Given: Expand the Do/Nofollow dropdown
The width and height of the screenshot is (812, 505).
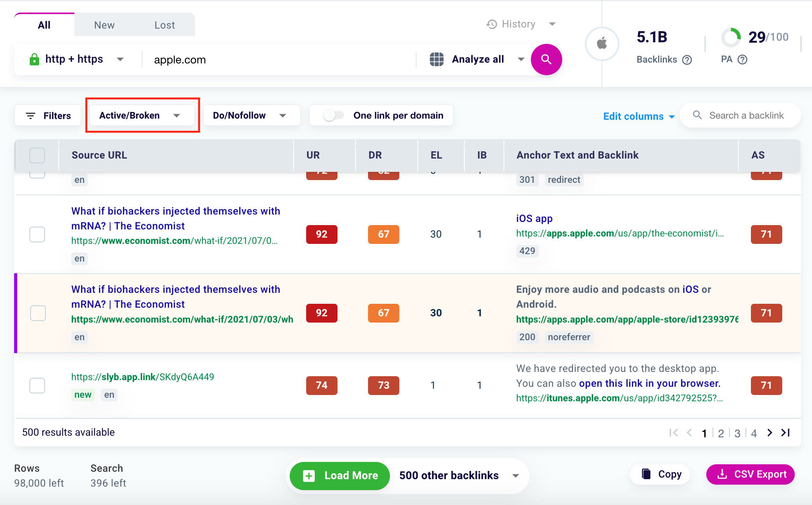Looking at the screenshot, I should pyautogui.click(x=251, y=115).
